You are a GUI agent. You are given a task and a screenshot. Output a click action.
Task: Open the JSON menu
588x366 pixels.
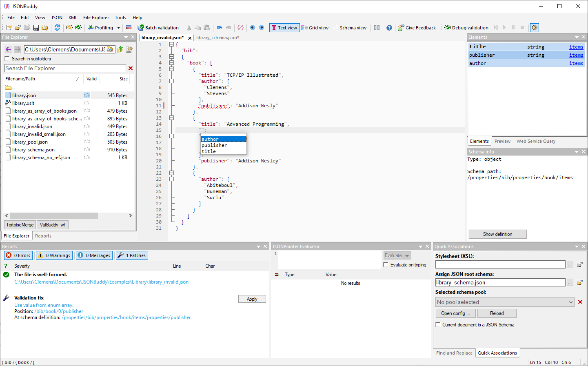click(57, 18)
